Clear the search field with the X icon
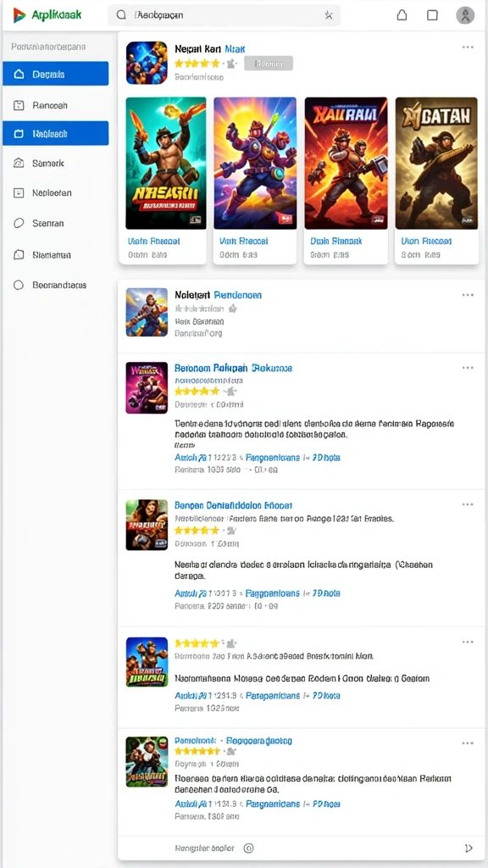Image resolution: width=488 pixels, height=868 pixels. (328, 15)
